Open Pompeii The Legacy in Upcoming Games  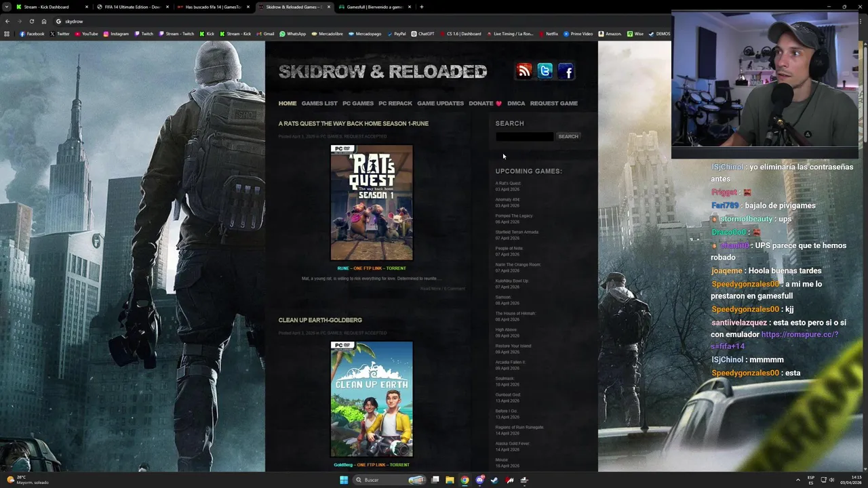point(514,216)
